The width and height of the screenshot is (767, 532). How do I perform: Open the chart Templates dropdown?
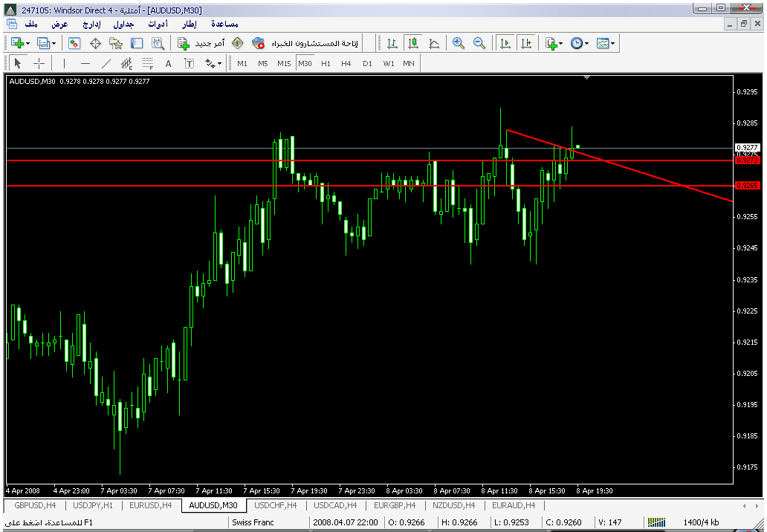point(605,43)
